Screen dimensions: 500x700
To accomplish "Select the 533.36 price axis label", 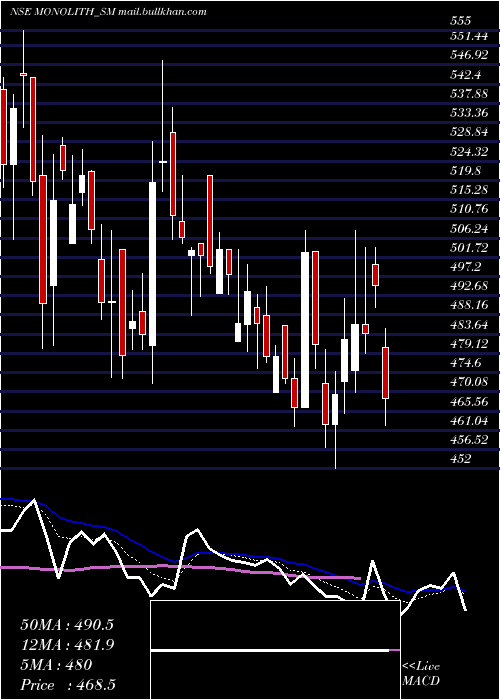I will click(468, 113).
